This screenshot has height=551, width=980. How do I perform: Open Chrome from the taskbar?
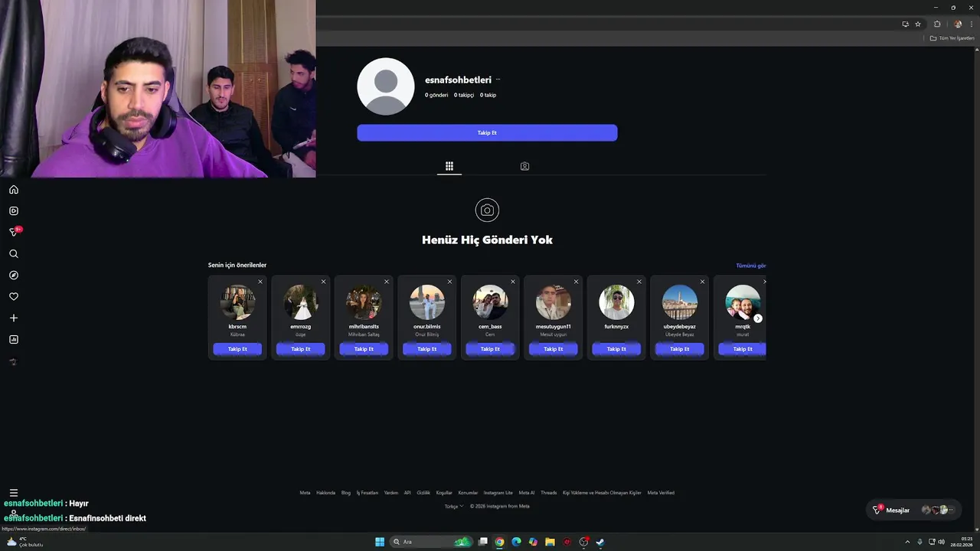[x=500, y=542]
